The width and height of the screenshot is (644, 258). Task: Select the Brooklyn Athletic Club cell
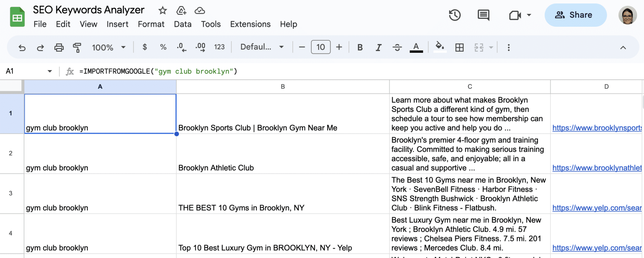283,154
